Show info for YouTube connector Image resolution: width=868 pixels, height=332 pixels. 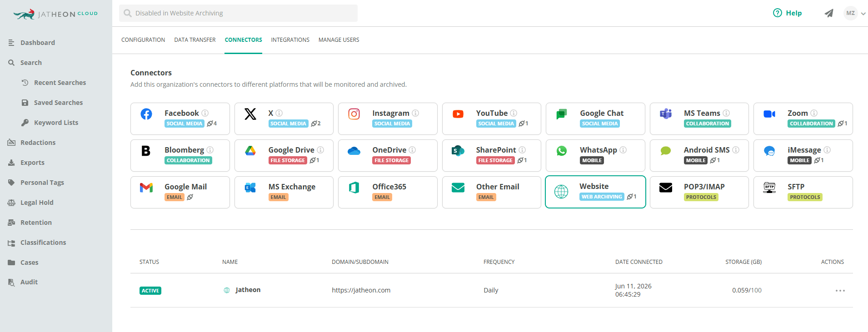click(514, 113)
